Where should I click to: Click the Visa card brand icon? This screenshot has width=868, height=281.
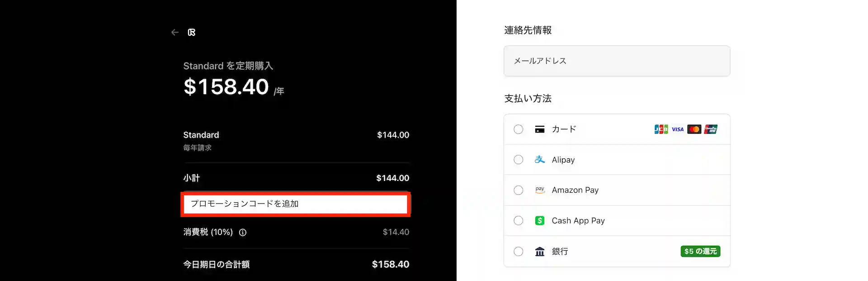678,129
